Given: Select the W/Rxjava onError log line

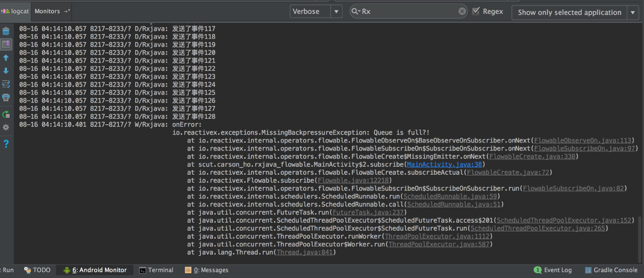Looking at the screenshot, I should pyautogui.click(x=110, y=124).
